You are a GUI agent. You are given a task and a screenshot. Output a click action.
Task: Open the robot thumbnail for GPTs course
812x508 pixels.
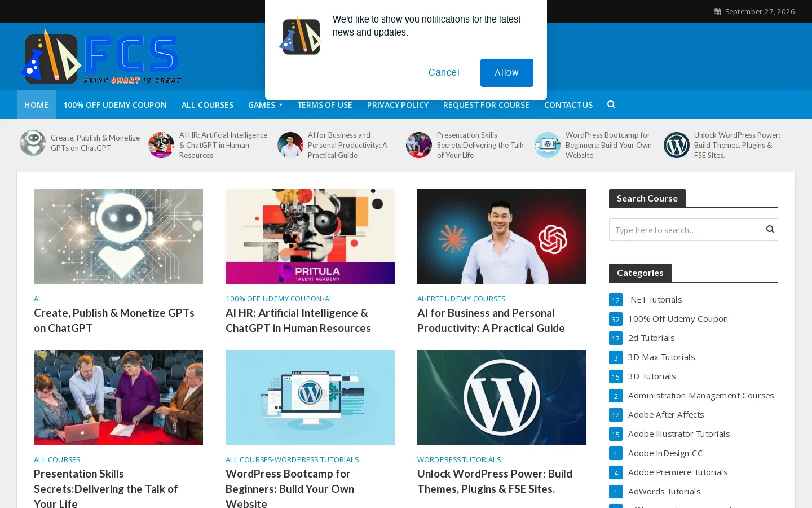[x=118, y=237]
